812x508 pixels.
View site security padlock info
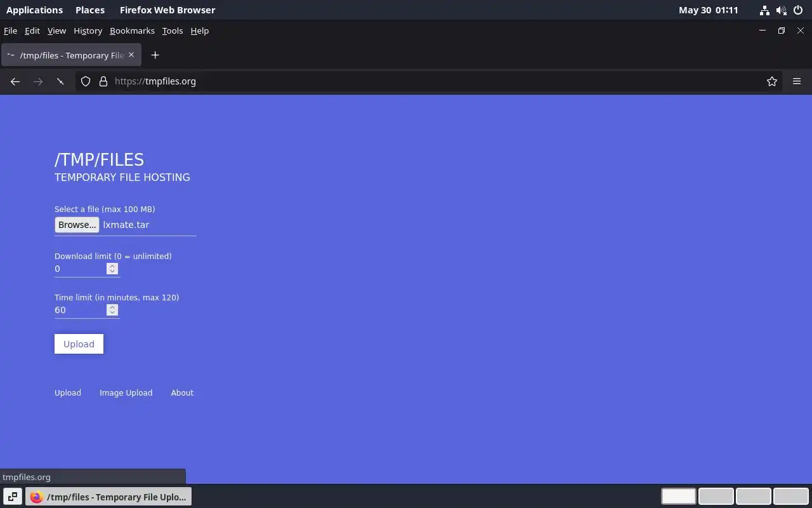103,81
